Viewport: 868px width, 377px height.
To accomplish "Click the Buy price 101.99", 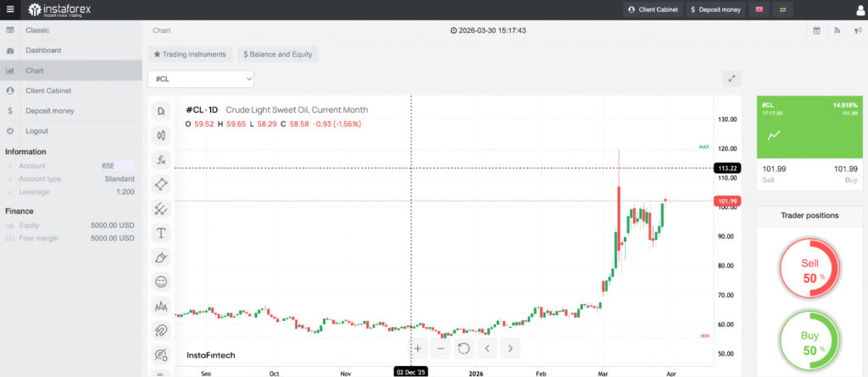I will (845, 169).
